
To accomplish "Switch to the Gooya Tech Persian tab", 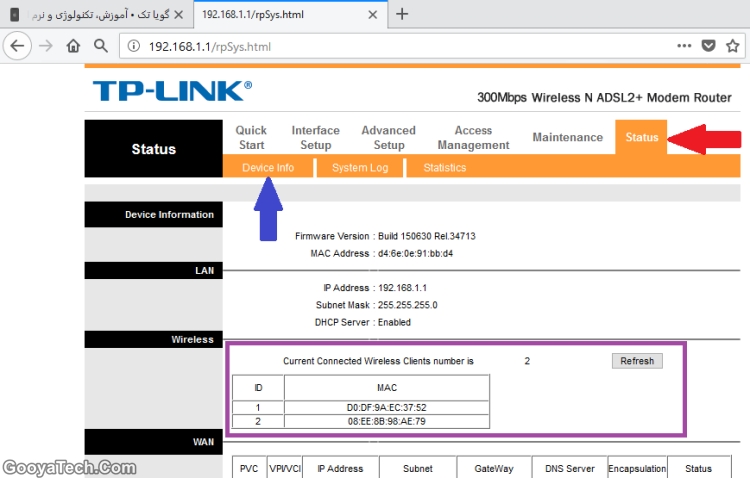I will point(97,15).
